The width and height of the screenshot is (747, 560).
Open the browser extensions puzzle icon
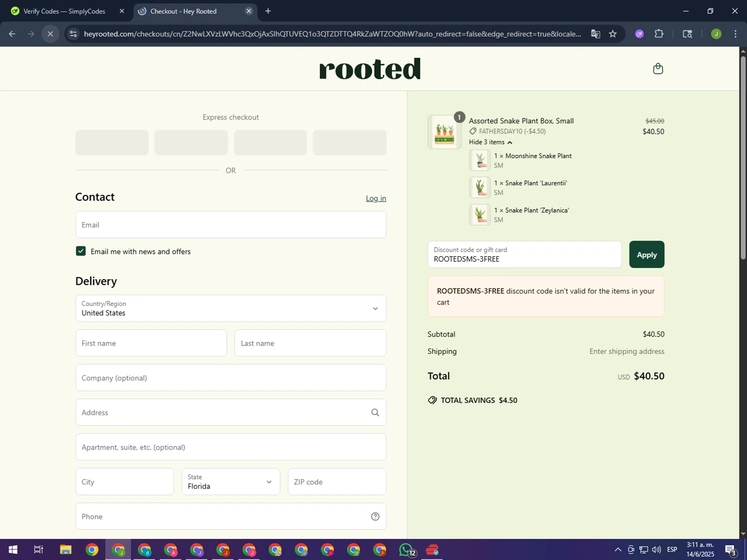click(x=659, y=34)
